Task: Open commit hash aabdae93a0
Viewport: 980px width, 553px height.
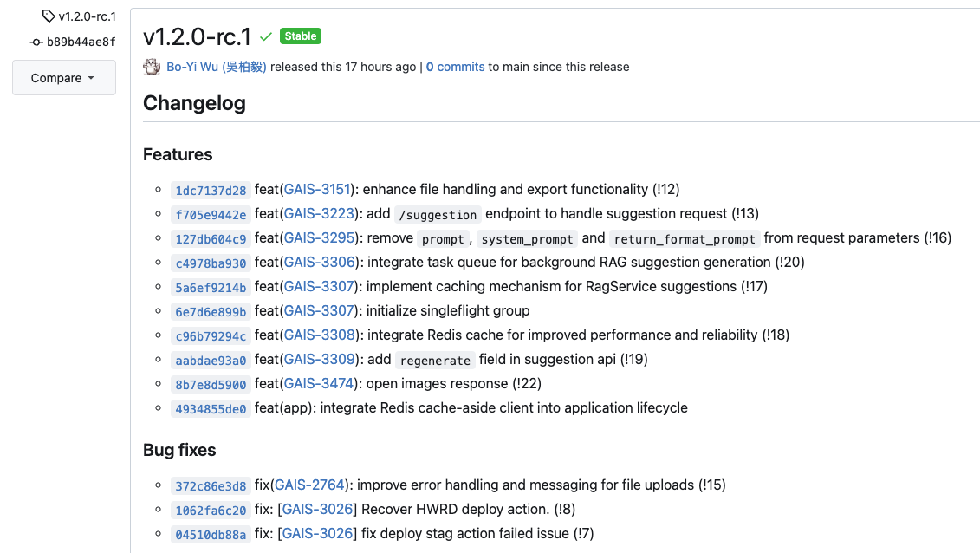Action: [211, 360]
